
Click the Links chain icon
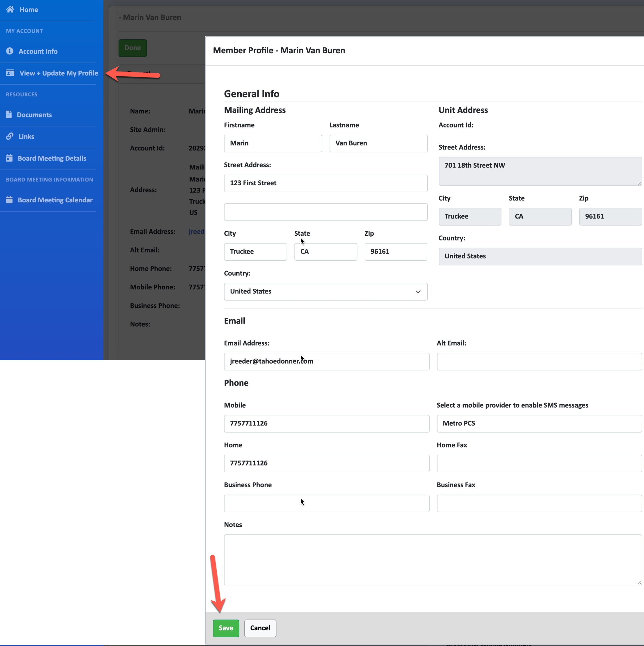[x=10, y=136]
